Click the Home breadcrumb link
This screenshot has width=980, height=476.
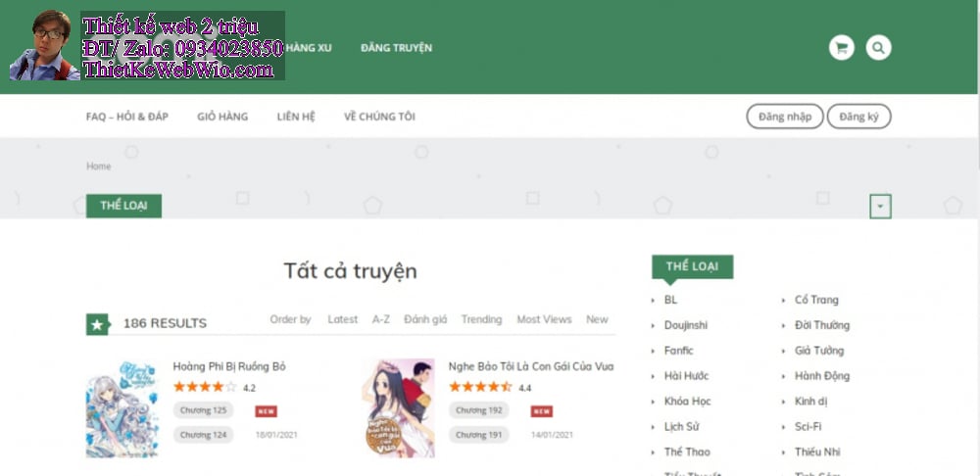98,167
